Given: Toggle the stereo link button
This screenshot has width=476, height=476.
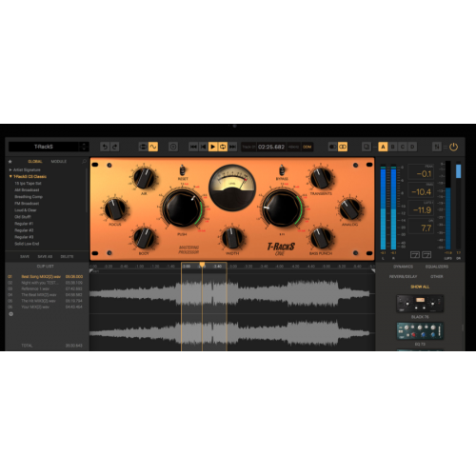Looking at the screenshot, I should (343, 147).
